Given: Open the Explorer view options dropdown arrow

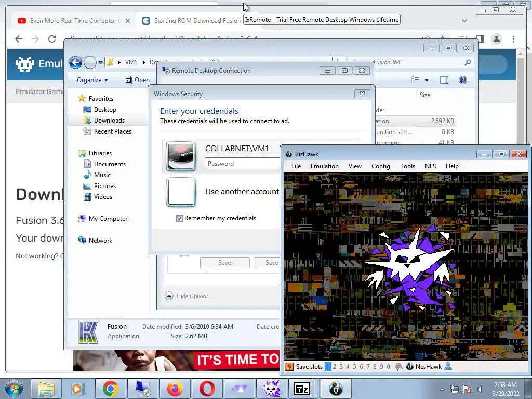Looking at the screenshot, I should tap(427, 80).
